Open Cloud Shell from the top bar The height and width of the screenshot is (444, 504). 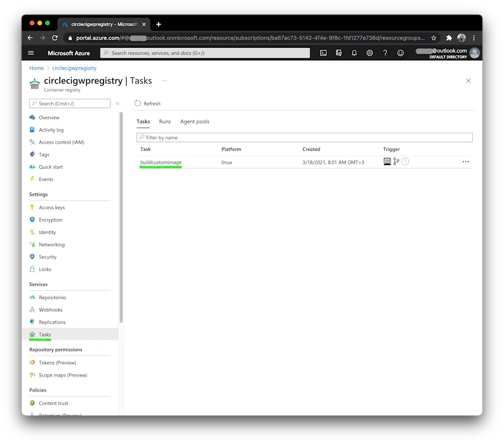pyautogui.click(x=324, y=53)
